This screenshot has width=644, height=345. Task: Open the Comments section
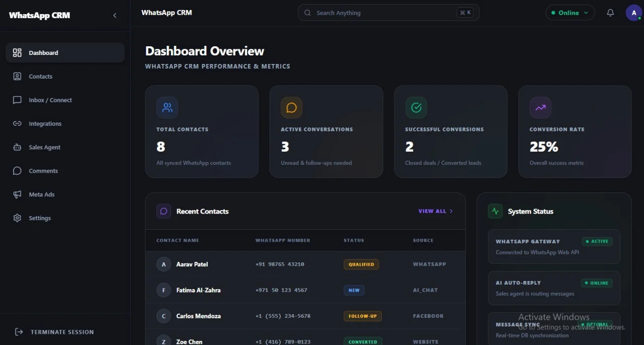tap(65, 171)
